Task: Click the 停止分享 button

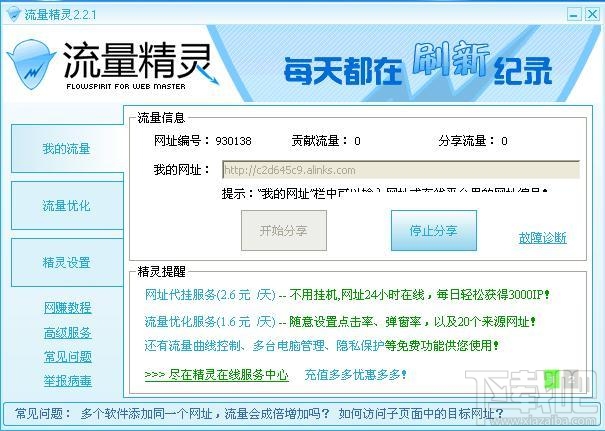Action: pyautogui.click(x=434, y=230)
